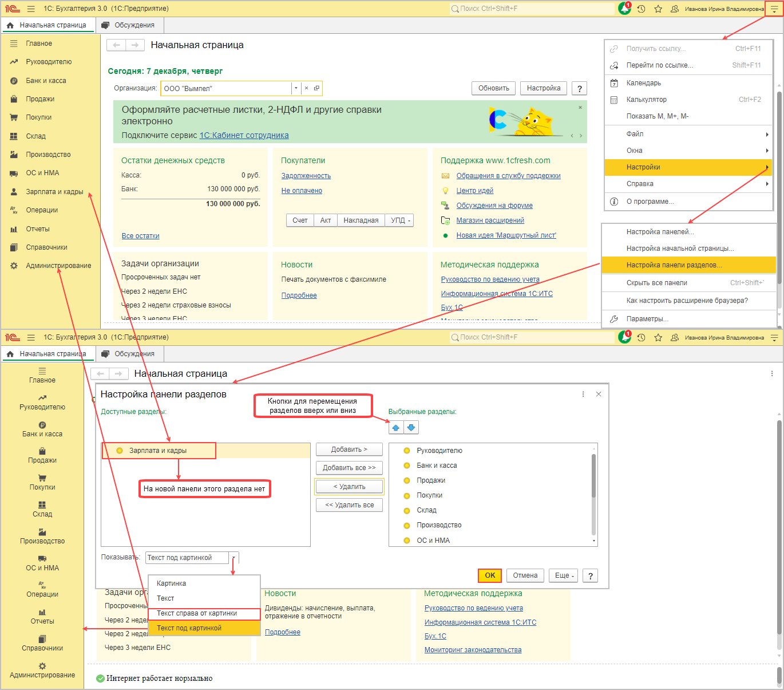Open the Организация dropdown arrow
784x690 pixels.
[296, 88]
